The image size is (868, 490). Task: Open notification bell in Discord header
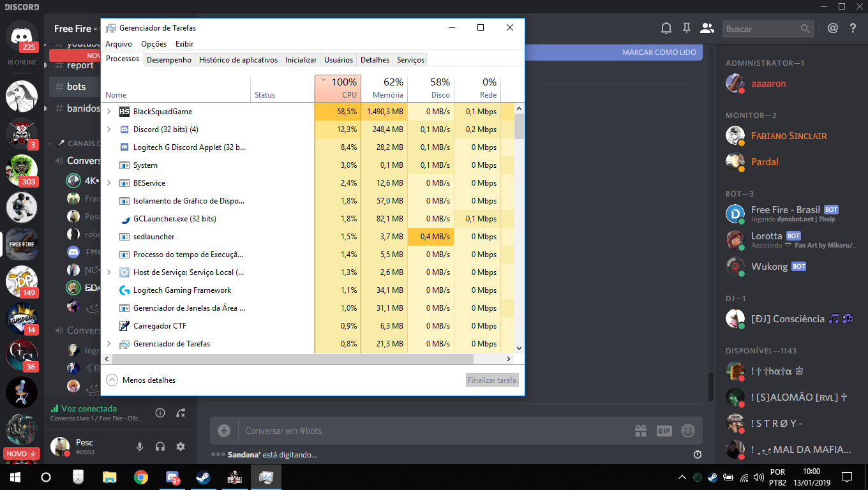tap(666, 28)
